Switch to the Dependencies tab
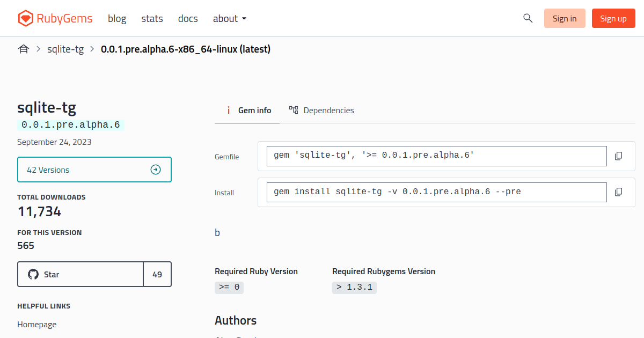Image resolution: width=644 pixels, height=338 pixels. tap(321, 110)
